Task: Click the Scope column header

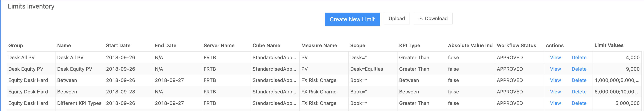Action: pyautogui.click(x=358, y=46)
